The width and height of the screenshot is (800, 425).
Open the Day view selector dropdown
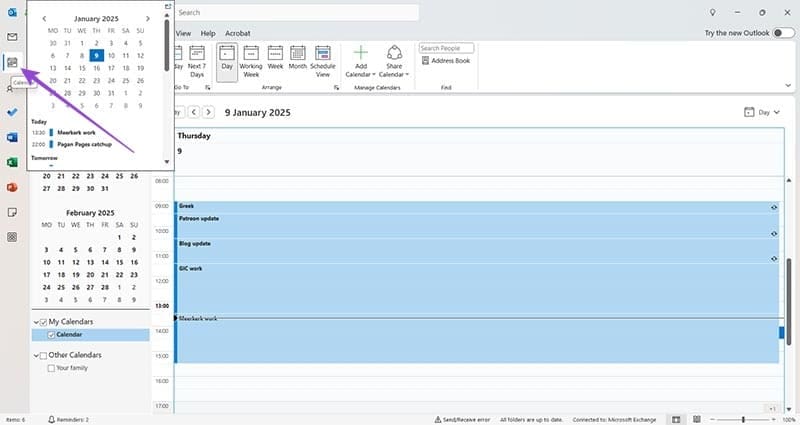coord(762,112)
